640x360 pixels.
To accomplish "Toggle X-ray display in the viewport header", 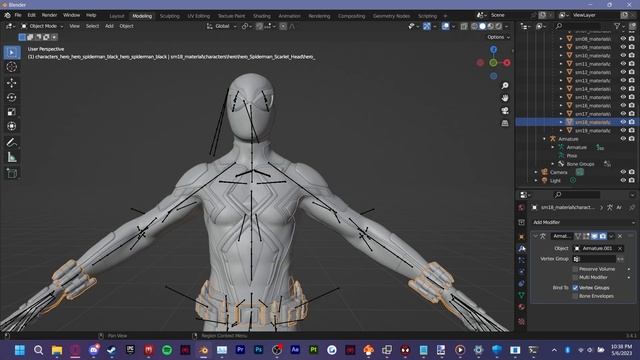I will point(464,26).
